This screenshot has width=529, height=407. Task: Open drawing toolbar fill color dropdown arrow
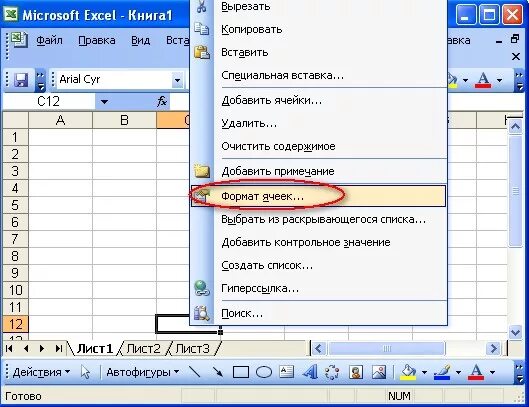click(x=424, y=373)
